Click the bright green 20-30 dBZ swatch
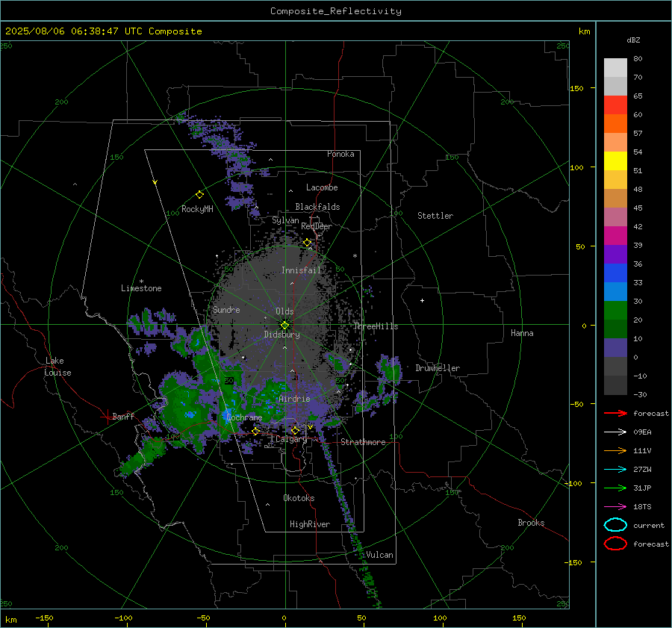This screenshot has width=672, height=628. [x=615, y=311]
